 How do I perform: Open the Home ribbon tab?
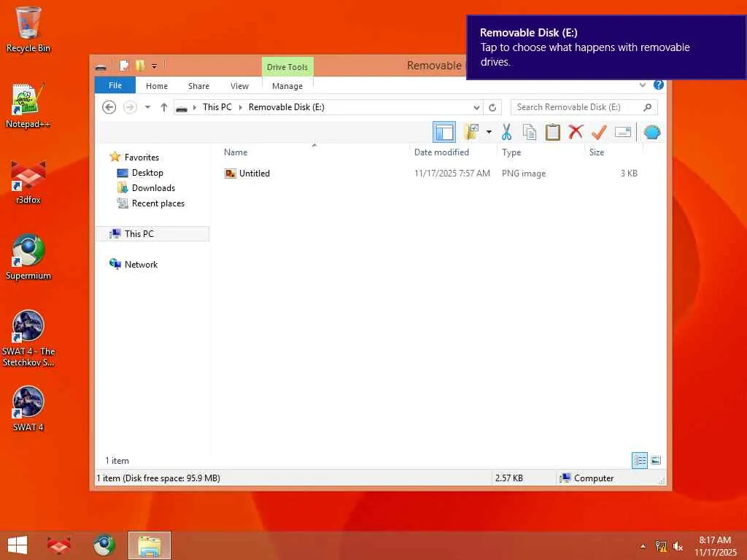157,86
